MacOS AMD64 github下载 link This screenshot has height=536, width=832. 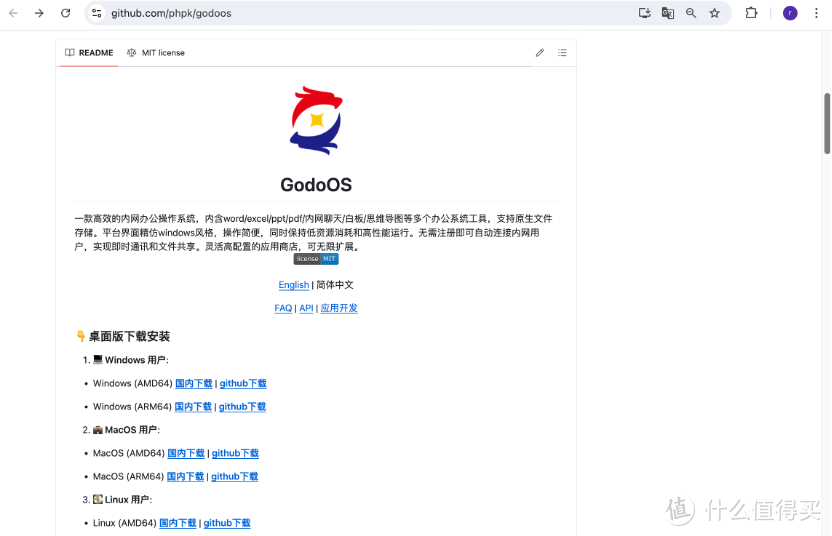click(x=235, y=453)
